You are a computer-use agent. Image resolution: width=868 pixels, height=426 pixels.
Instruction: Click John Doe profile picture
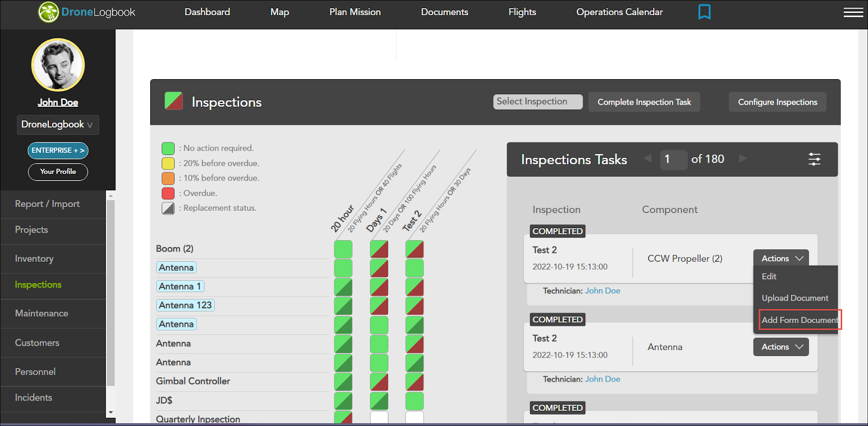pyautogui.click(x=58, y=65)
